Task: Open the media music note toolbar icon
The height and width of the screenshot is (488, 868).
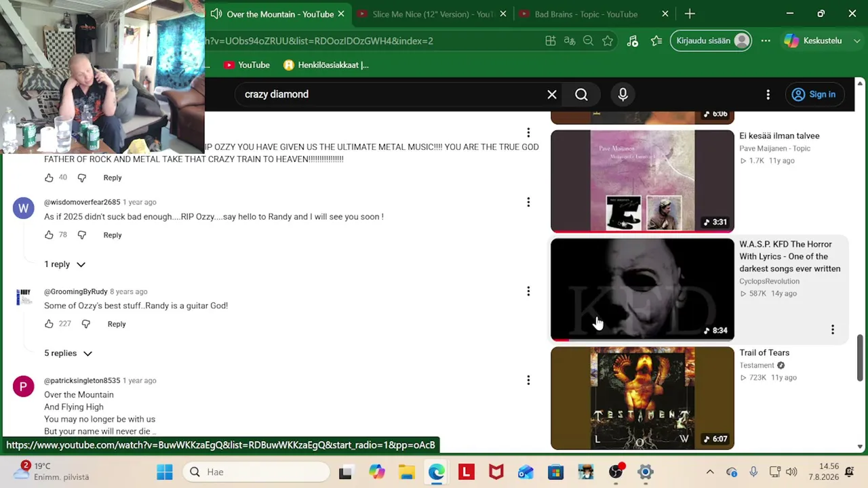Action: (x=632, y=41)
